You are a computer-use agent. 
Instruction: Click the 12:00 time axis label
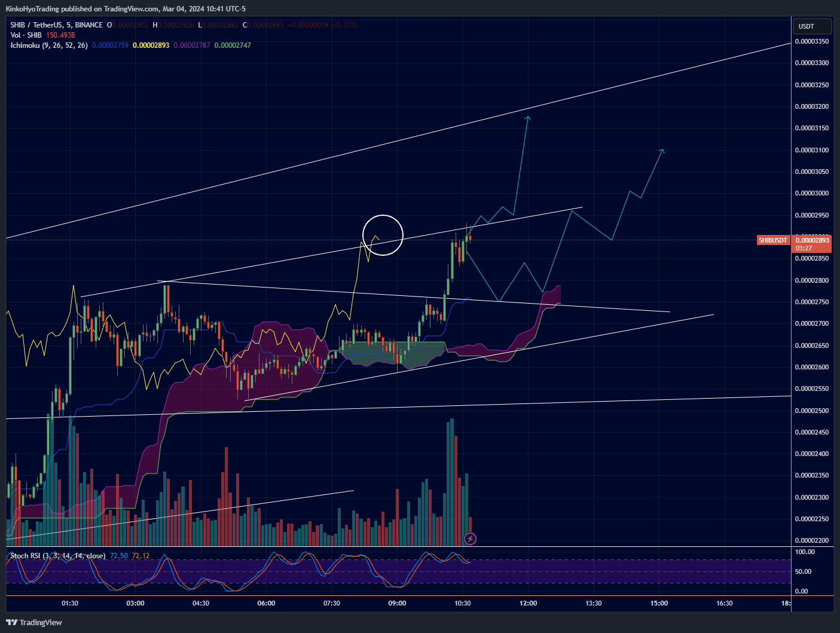[x=528, y=603]
